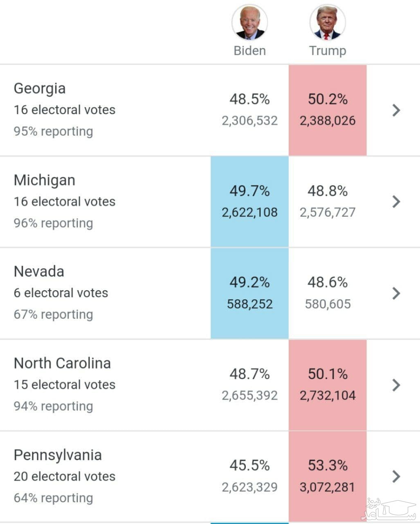Click Trump's red 50.1% North Carolina cell
This screenshot has height=524, width=420.
(328, 385)
